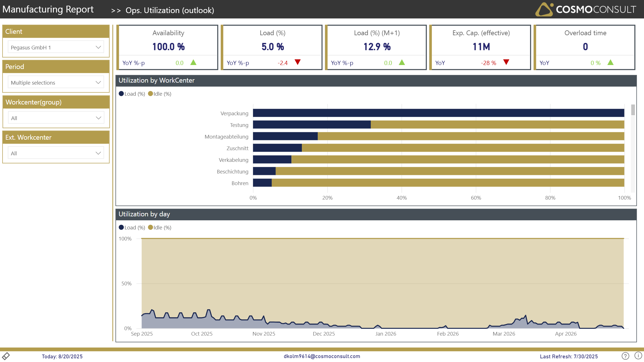Click red down arrow on Load (%) card
The image size is (644, 362).
pos(297,62)
